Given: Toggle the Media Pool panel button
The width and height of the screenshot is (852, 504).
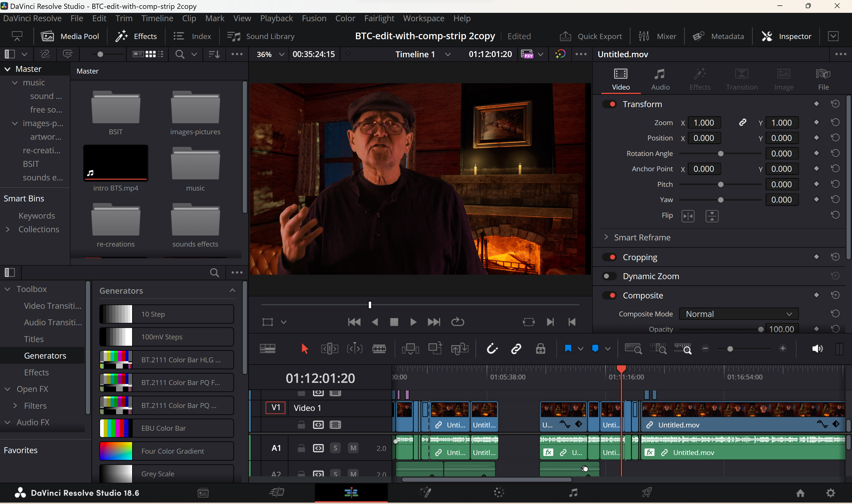Looking at the screenshot, I should click(x=70, y=36).
